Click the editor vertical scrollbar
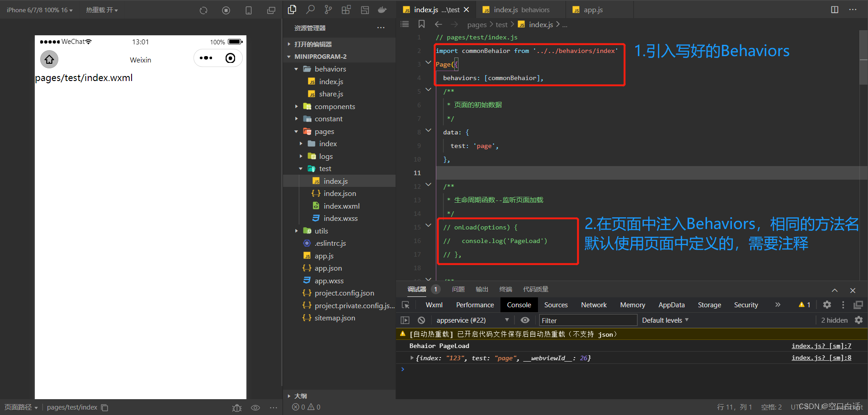868x415 pixels. click(x=863, y=58)
